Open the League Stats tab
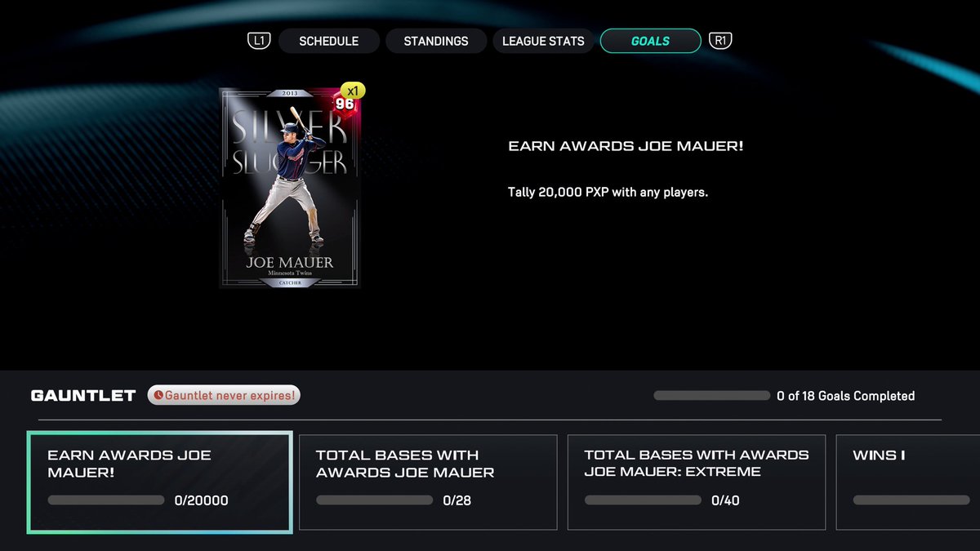This screenshot has width=980, height=551. [x=543, y=41]
